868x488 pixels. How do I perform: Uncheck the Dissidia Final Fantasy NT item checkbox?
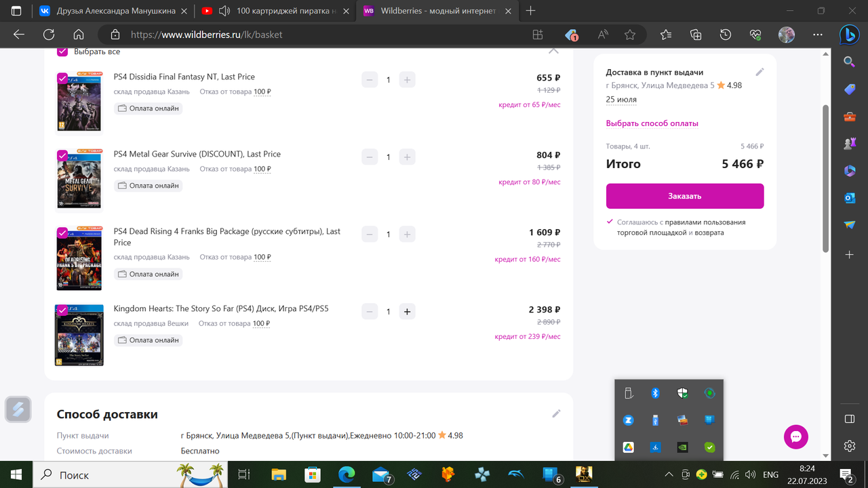(62, 79)
